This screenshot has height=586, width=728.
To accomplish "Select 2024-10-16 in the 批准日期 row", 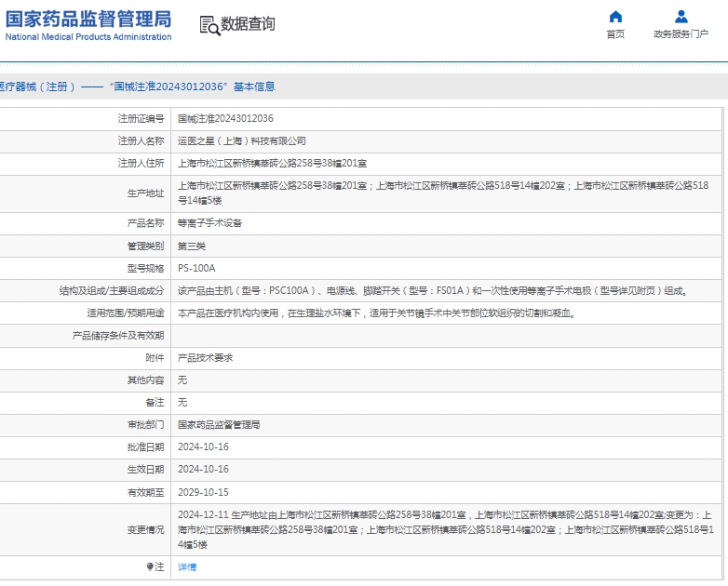I will point(203,446).
